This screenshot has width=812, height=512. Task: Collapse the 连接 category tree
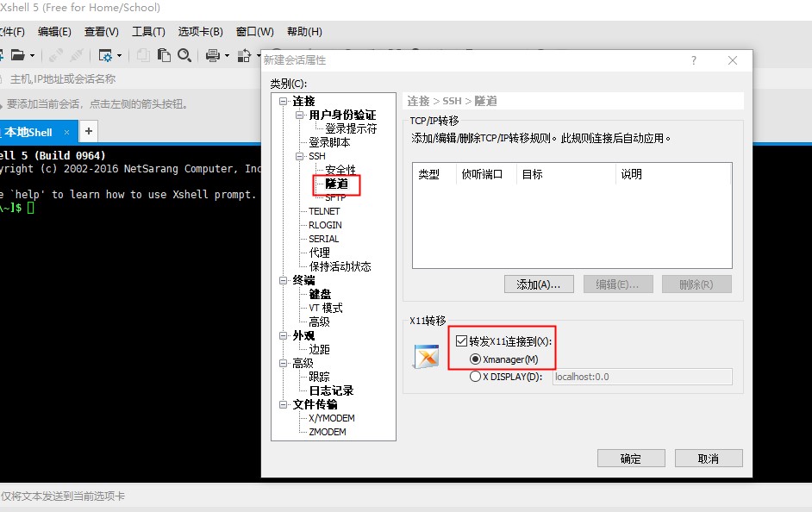(x=283, y=101)
